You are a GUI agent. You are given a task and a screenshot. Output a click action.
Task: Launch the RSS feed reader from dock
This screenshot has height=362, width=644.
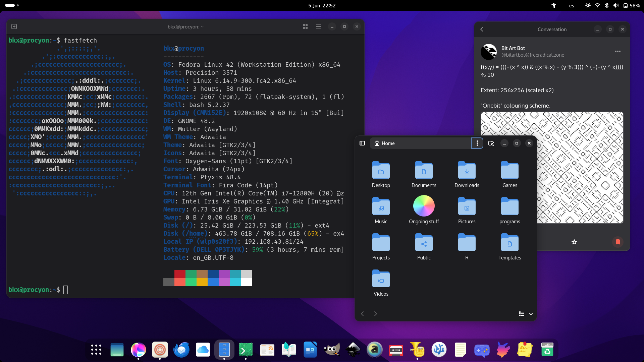[267, 350]
